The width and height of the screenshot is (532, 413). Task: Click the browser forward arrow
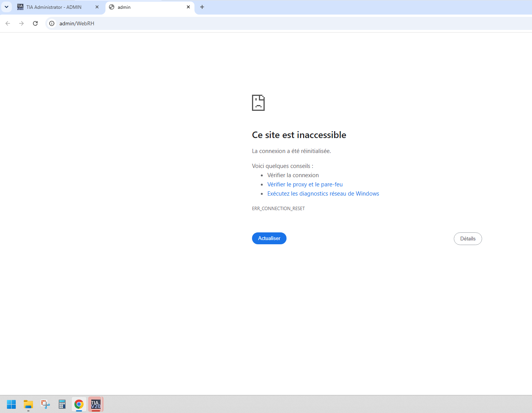pyautogui.click(x=21, y=23)
